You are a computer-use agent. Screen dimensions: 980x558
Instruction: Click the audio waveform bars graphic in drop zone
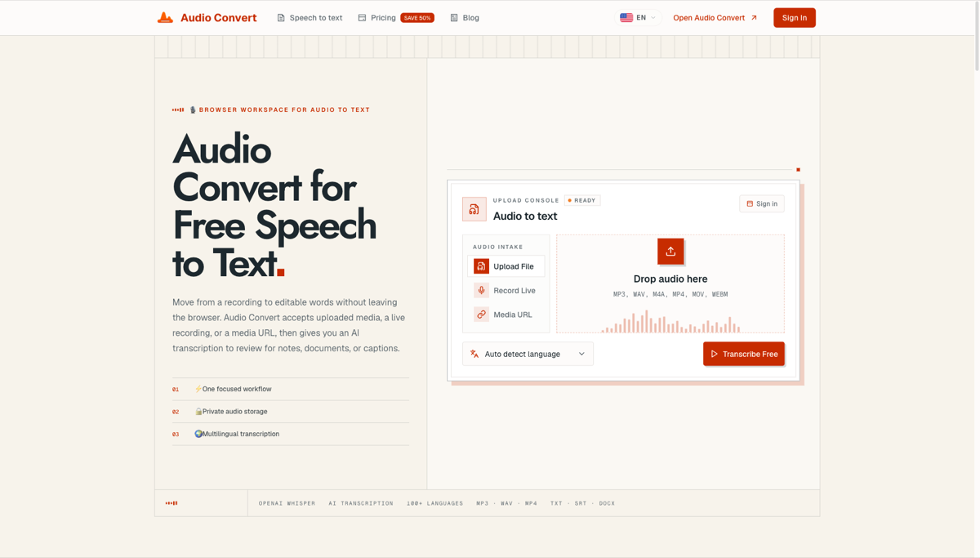click(670, 322)
